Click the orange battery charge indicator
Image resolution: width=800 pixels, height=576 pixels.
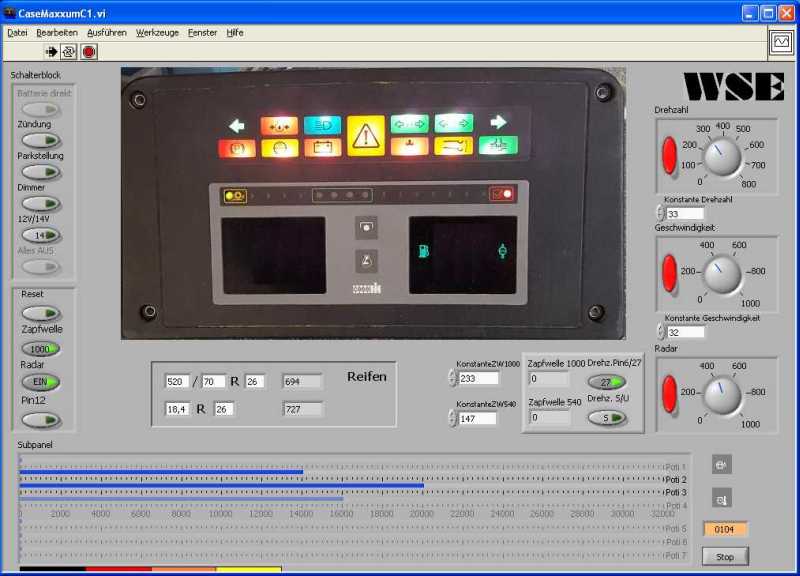pyautogui.click(x=322, y=148)
